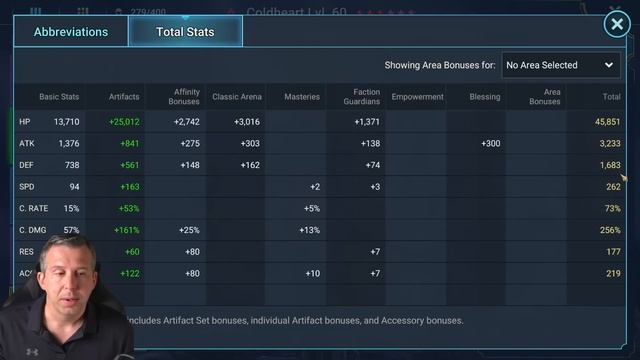Click DEF classic arena +162
640x360 pixels.
(x=250, y=165)
